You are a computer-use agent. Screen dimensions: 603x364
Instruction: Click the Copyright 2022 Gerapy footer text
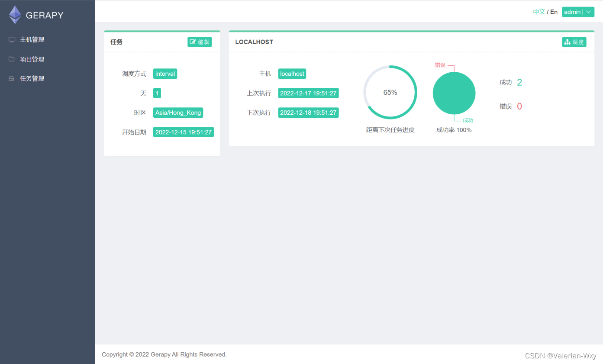164,354
